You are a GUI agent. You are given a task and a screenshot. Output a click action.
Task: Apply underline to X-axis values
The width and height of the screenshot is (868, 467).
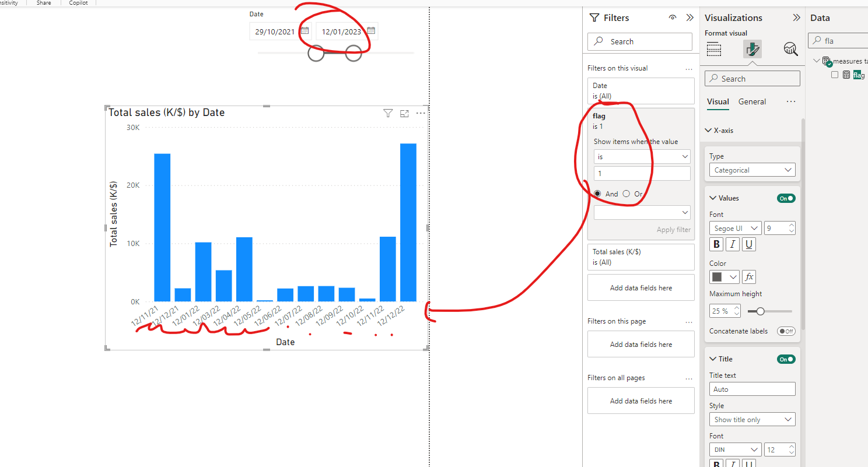(749, 244)
